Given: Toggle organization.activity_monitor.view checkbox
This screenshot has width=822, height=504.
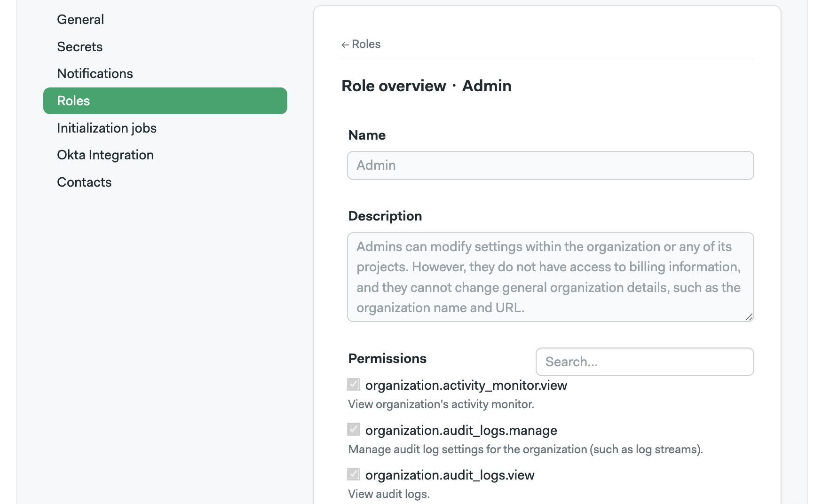Looking at the screenshot, I should pyautogui.click(x=354, y=385).
